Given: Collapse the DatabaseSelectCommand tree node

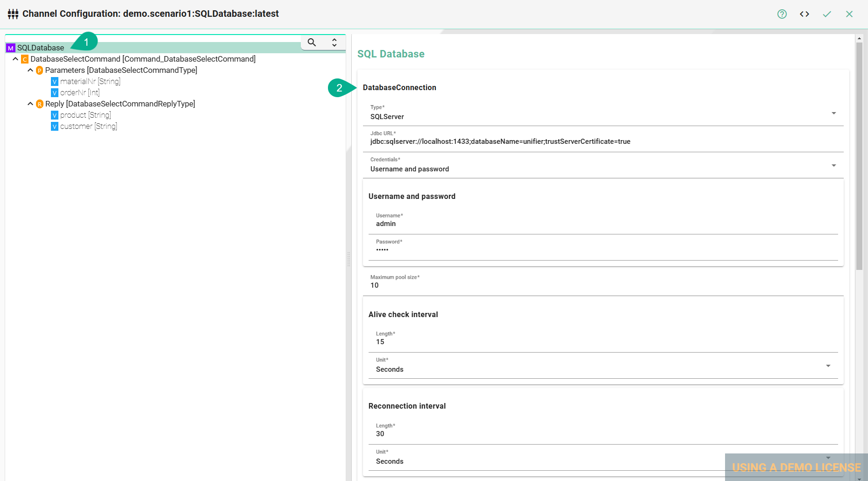Looking at the screenshot, I should pyautogui.click(x=15, y=59).
